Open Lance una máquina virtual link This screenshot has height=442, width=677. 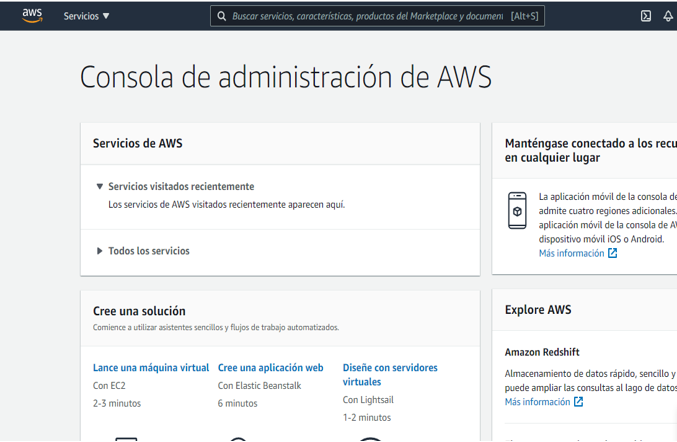coord(151,368)
